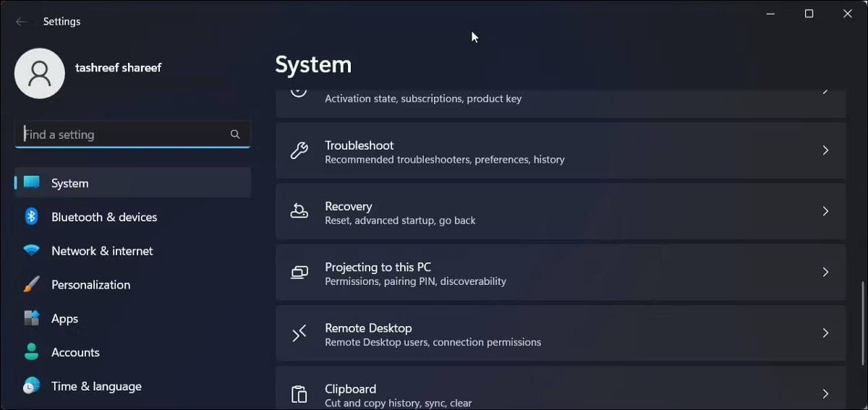Click the Clipboard icon
The height and width of the screenshot is (410, 868).
coord(299,393)
